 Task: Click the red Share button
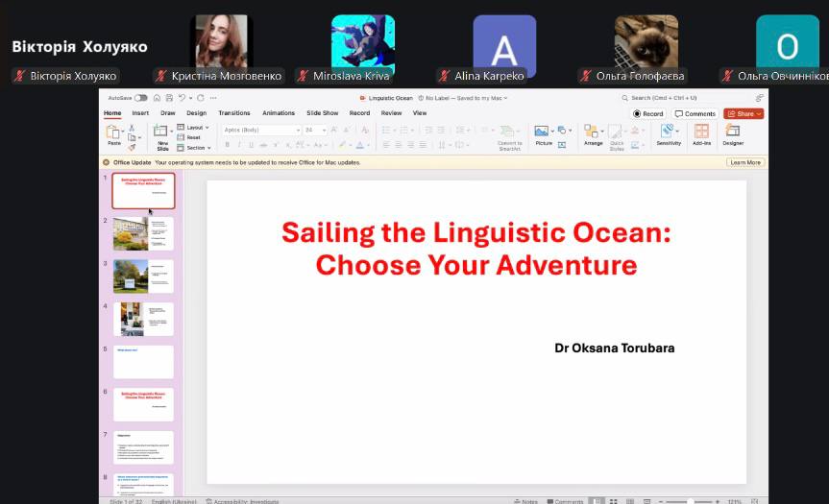(x=743, y=113)
